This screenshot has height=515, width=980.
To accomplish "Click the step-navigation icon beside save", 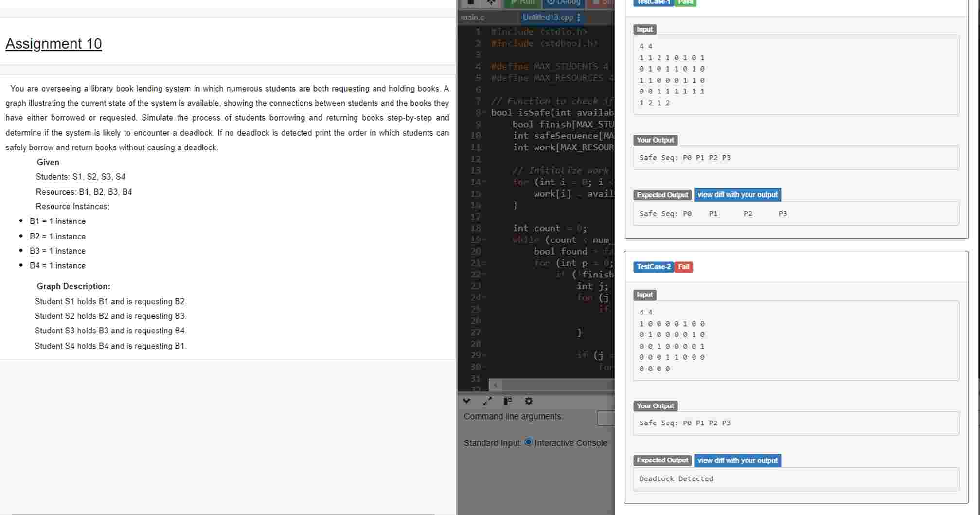I will pos(491,2).
